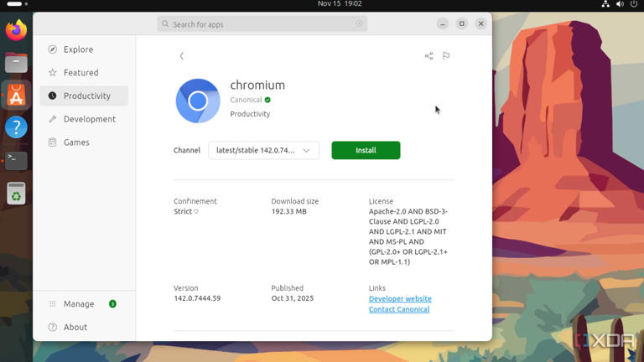Share the chromium app page

[x=428, y=56]
